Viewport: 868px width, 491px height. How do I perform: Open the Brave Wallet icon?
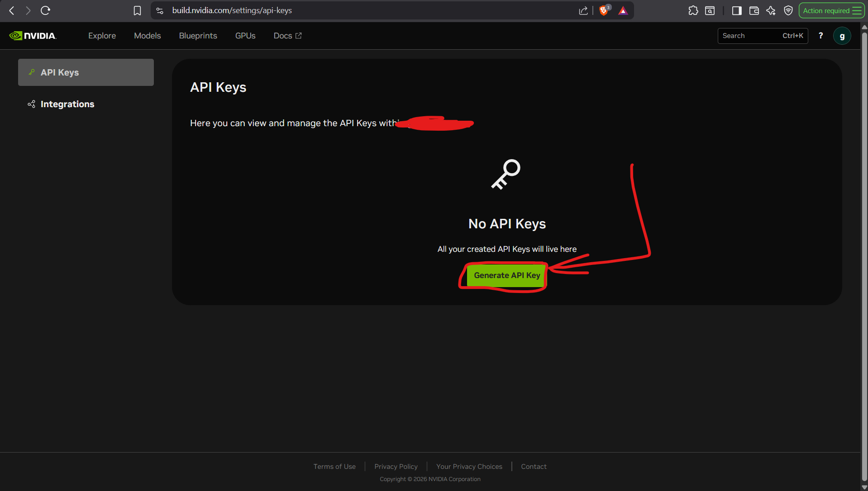click(754, 10)
